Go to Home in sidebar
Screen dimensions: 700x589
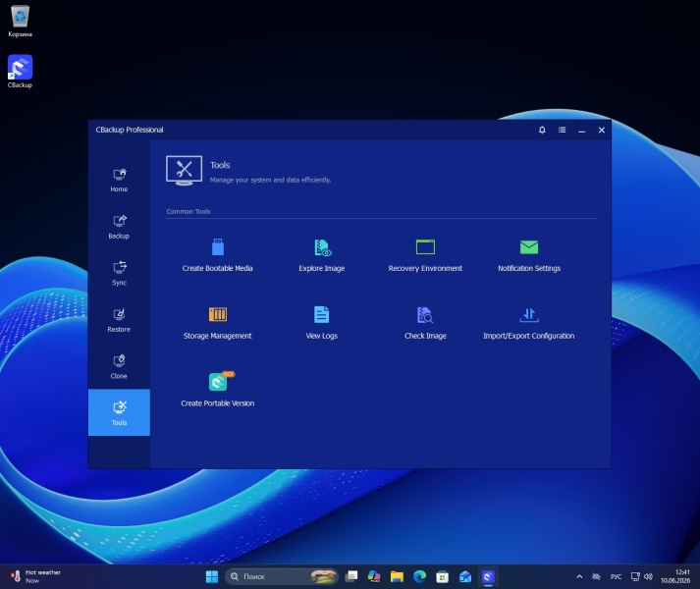tap(119, 181)
